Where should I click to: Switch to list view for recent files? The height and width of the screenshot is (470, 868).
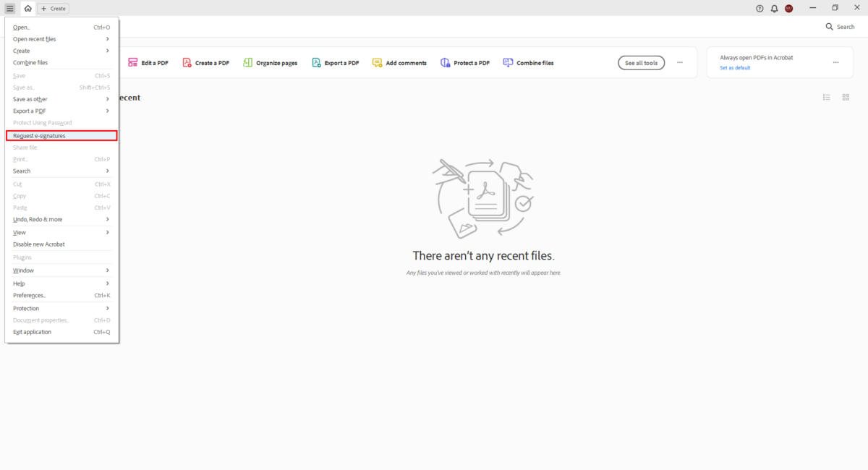pos(826,97)
